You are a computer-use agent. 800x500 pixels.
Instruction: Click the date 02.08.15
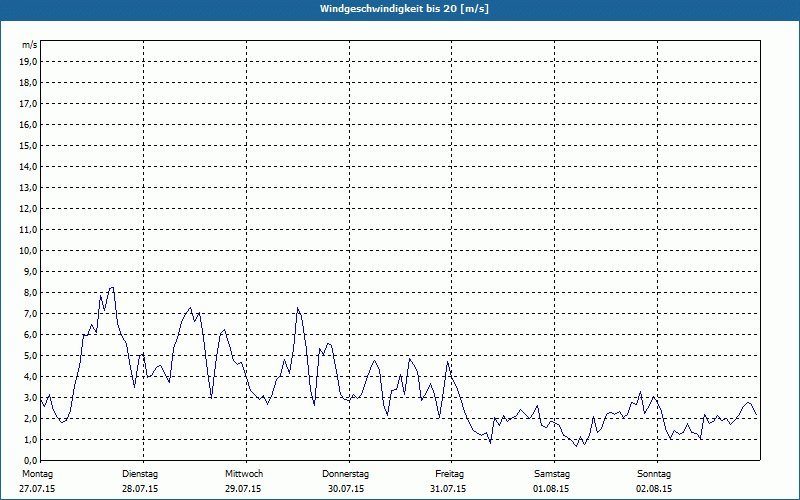point(654,489)
